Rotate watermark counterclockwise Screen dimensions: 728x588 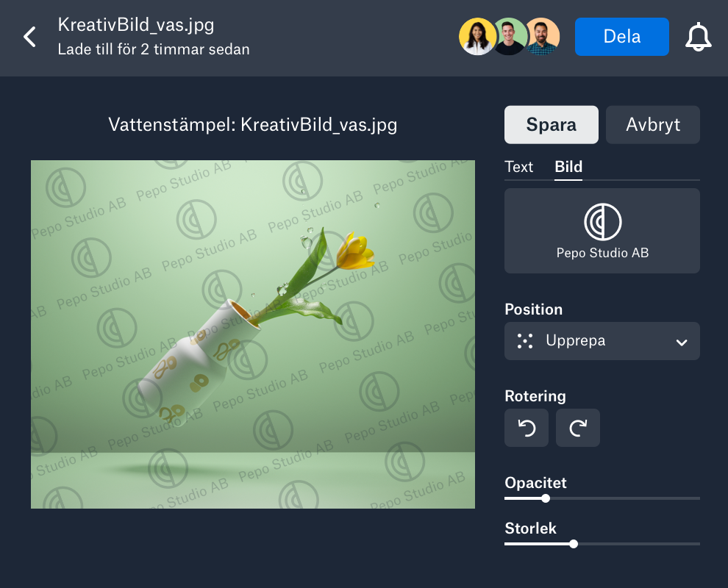point(527,428)
